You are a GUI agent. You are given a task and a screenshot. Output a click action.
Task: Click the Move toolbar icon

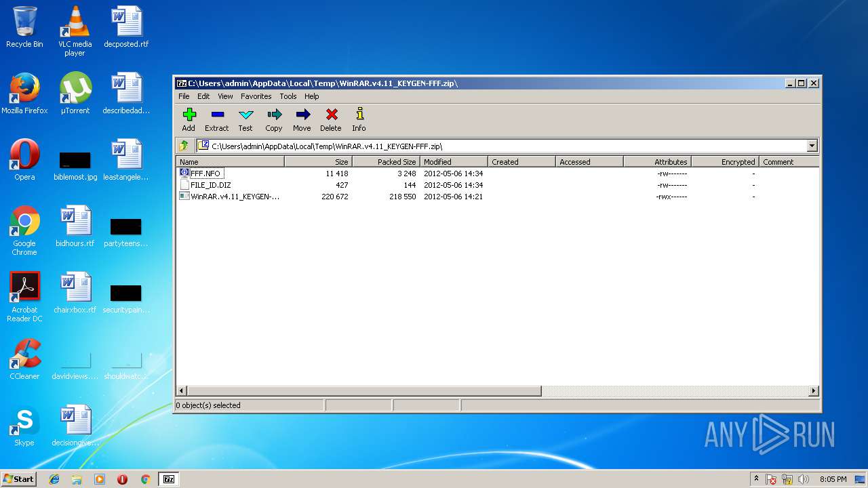[x=302, y=119]
